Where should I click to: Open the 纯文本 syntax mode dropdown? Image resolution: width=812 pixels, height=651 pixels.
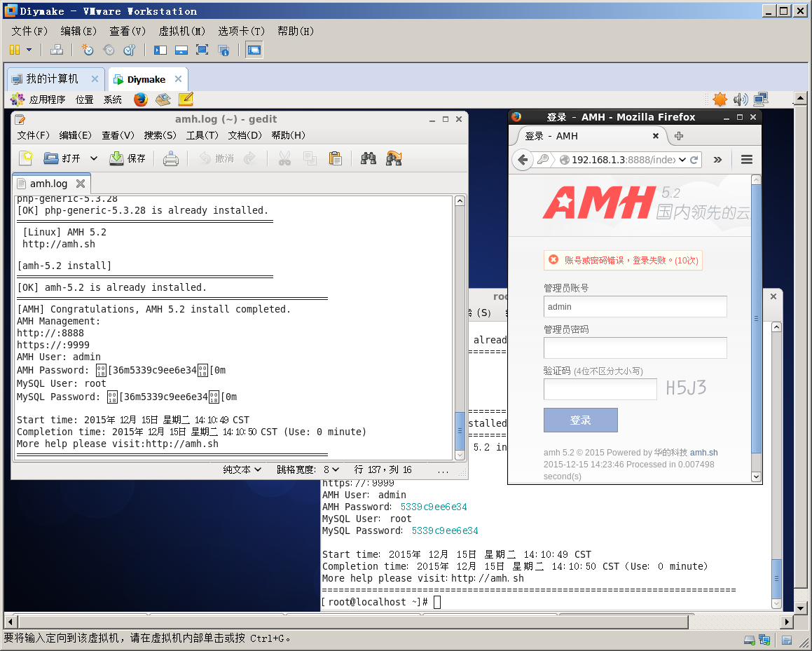(x=242, y=470)
